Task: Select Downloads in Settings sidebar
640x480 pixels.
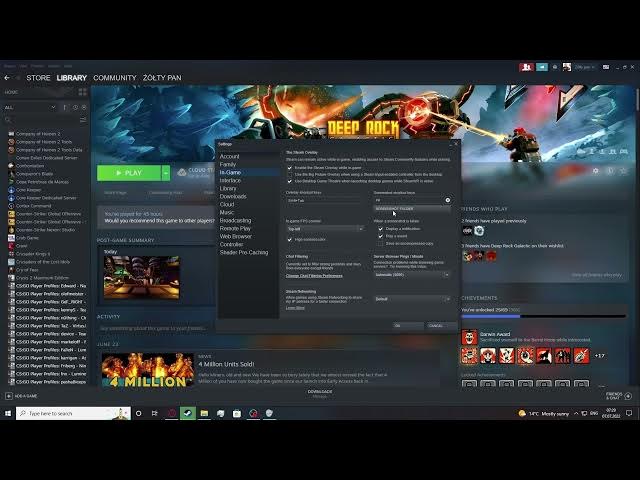Action: coord(233,196)
